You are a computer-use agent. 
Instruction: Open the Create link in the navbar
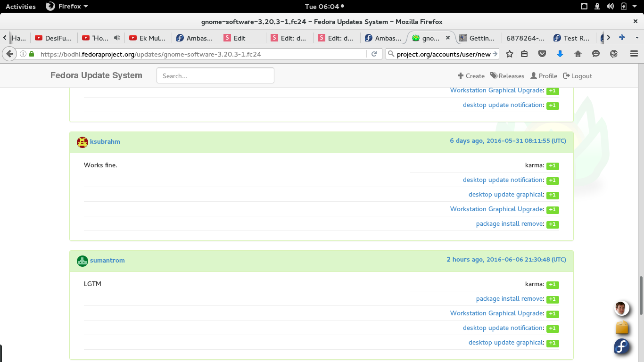(x=471, y=76)
